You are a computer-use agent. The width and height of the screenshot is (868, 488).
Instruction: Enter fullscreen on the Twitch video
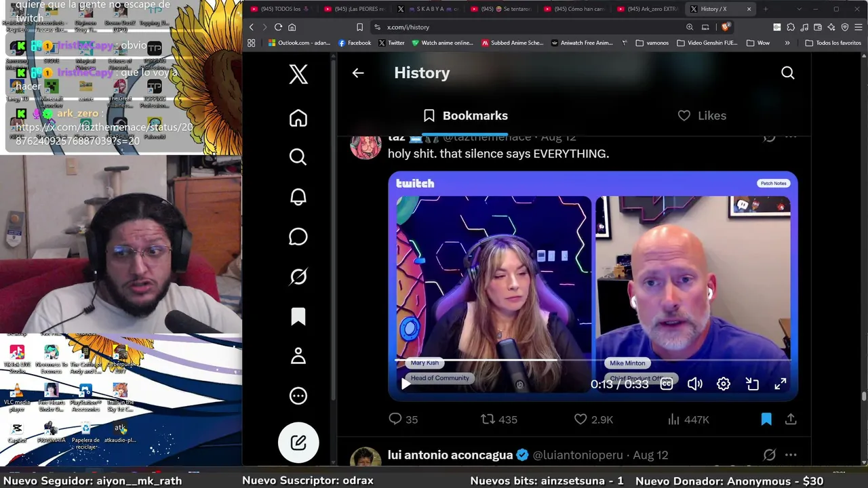pyautogui.click(x=781, y=384)
